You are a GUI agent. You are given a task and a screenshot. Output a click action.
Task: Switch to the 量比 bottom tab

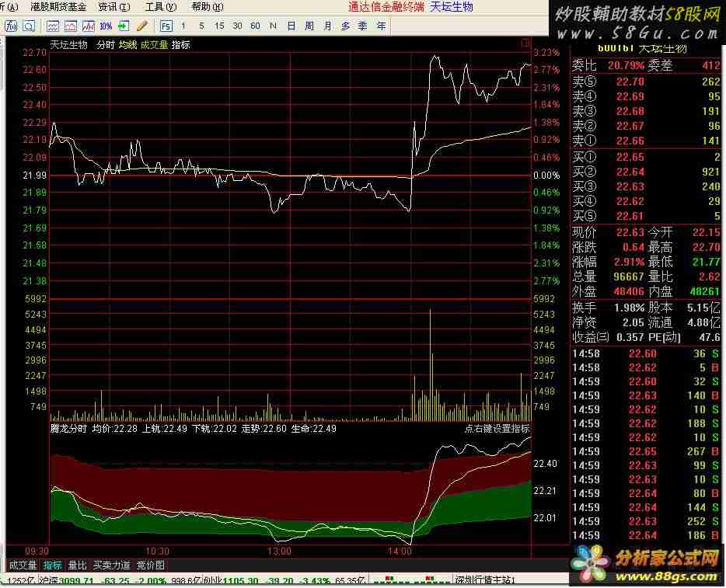click(77, 565)
